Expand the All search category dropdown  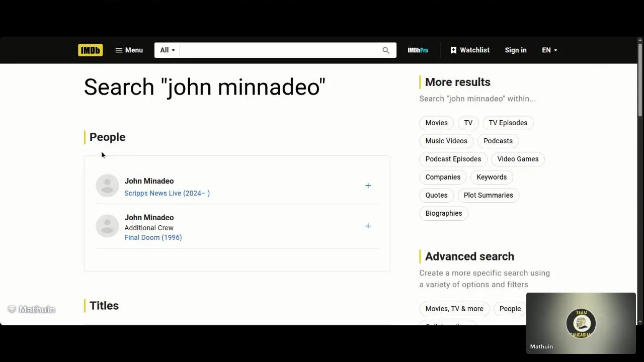(168, 50)
